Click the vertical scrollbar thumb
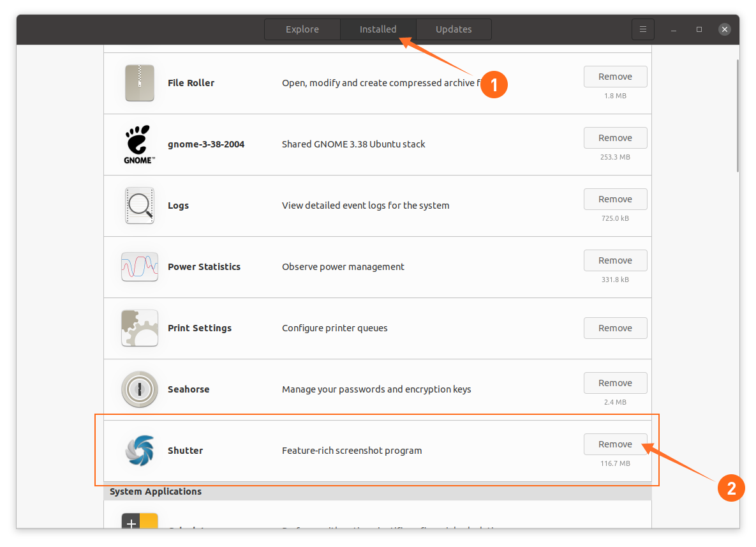The image size is (756, 547). click(x=737, y=116)
